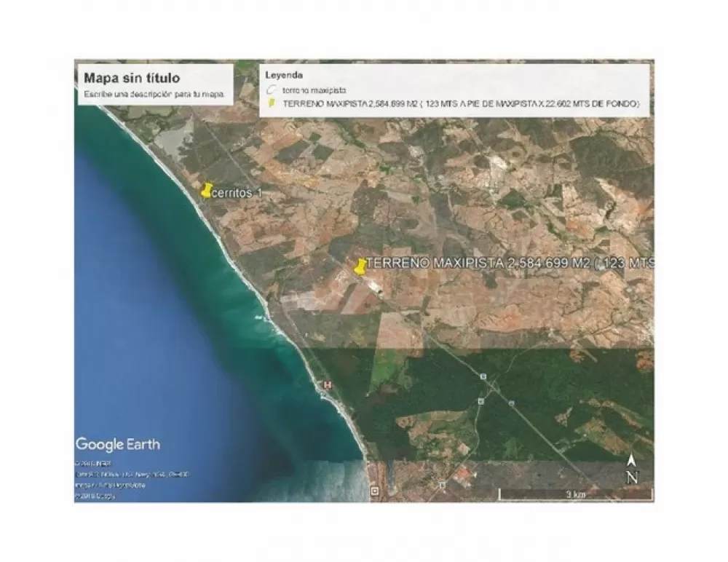This screenshot has width=728, height=562.
Task: Click the Google Earth logo
Action: click(118, 444)
